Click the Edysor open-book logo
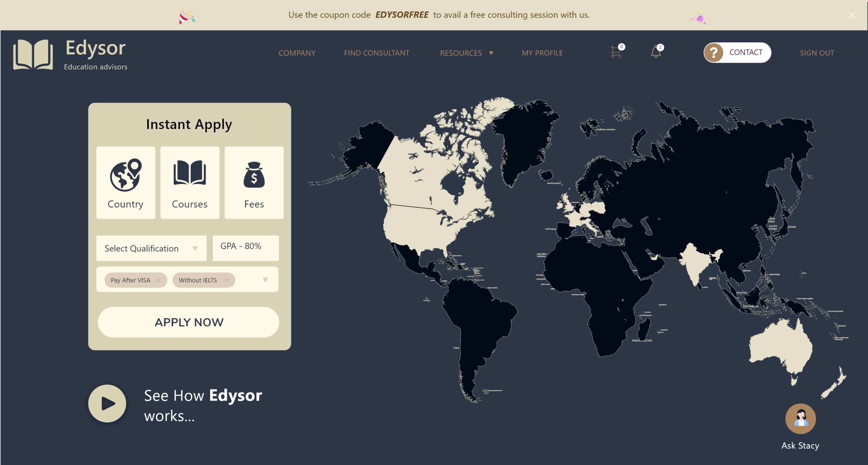Image resolution: width=868 pixels, height=465 pixels. pyautogui.click(x=33, y=54)
